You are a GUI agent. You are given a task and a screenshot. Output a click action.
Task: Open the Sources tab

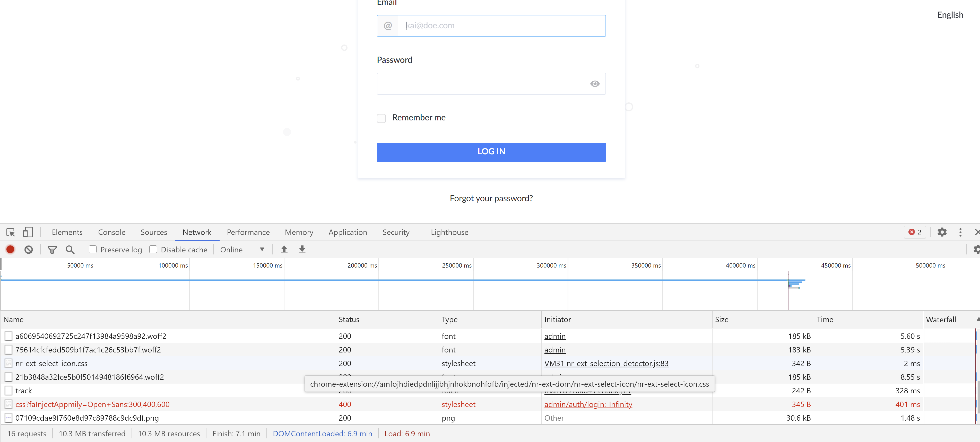pyautogui.click(x=154, y=232)
